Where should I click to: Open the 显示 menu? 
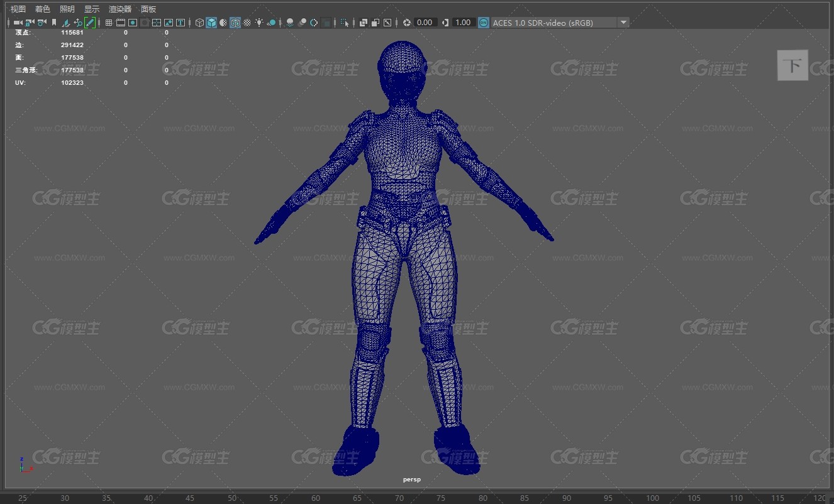92,9
